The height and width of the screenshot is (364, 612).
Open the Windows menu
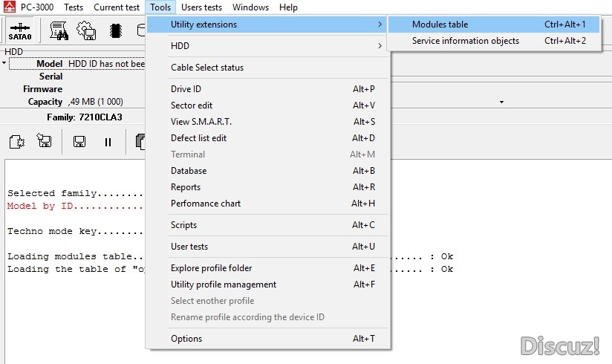pyautogui.click(x=250, y=7)
